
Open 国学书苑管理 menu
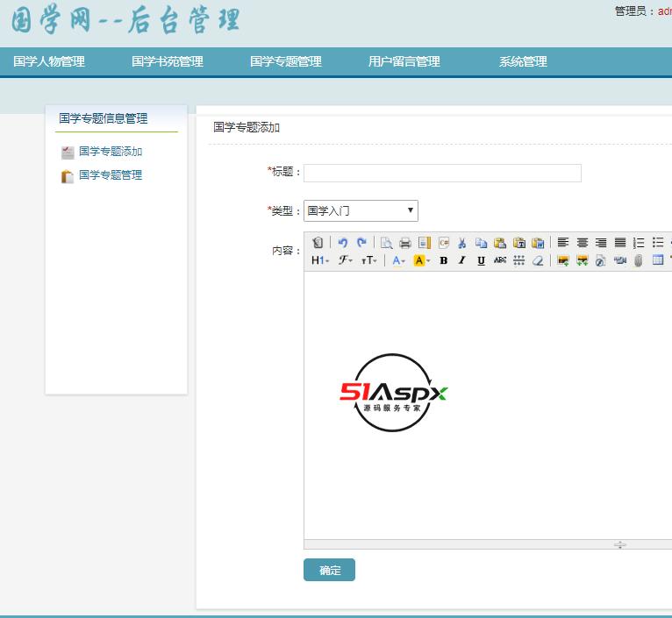pos(168,61)
